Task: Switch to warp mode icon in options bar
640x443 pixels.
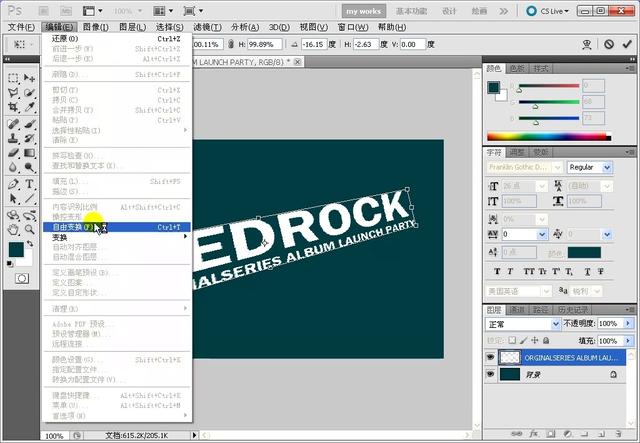Action: [x=587, y=44]
